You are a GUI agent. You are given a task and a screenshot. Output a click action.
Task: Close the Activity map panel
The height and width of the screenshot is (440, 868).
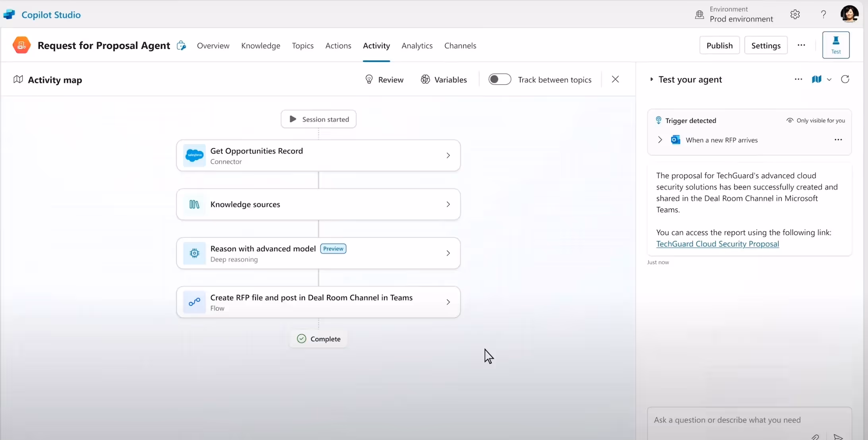tap(615, 79)
